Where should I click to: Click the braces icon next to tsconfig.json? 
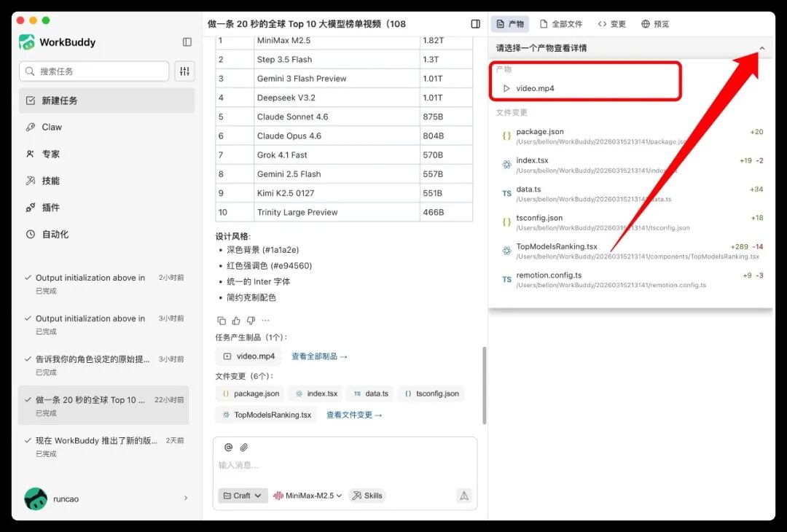pos(507,222)
